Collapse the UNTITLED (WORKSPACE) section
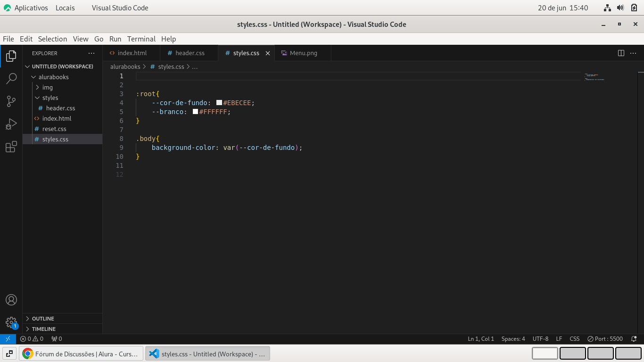Viewport: 644px width, 362px height. point(62,66)
